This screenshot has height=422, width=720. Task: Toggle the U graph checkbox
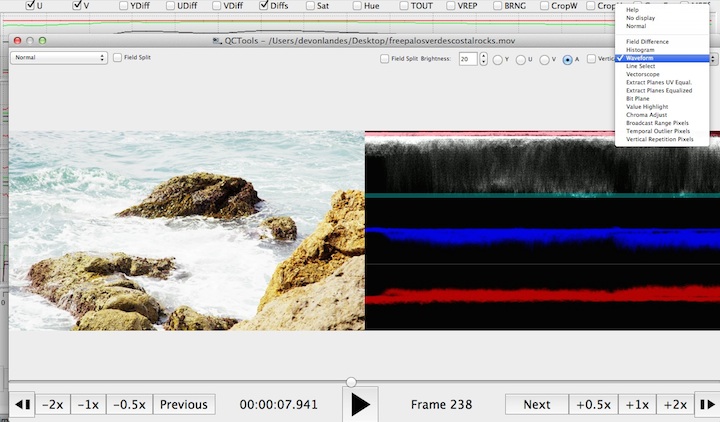click(30, 6)
